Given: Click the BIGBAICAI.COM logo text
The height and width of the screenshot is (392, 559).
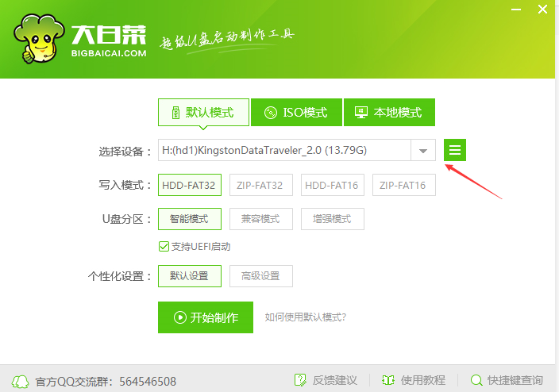Looking at the screenshot, I should [x=109, y=53].
